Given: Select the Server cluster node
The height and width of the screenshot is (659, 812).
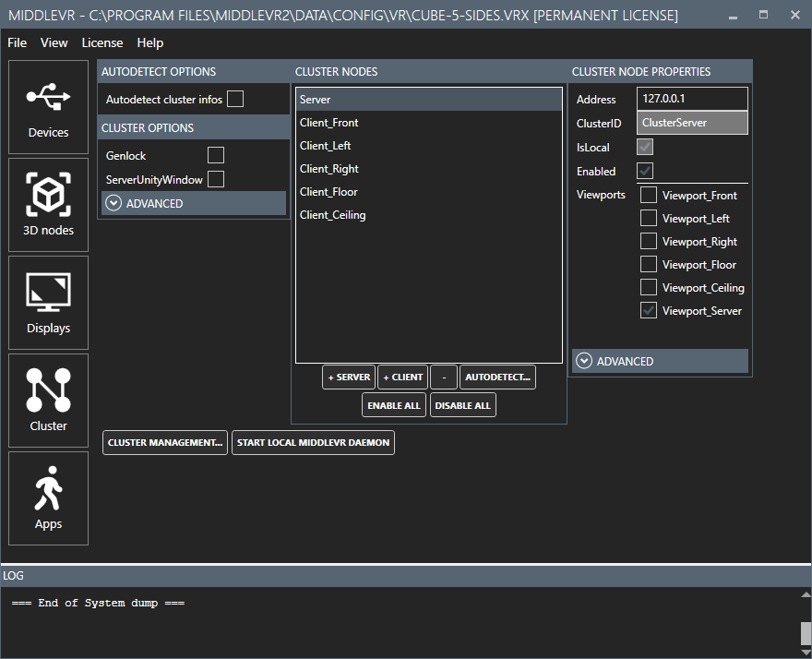Looking at the screenshot, I should [x=429, y=100].
